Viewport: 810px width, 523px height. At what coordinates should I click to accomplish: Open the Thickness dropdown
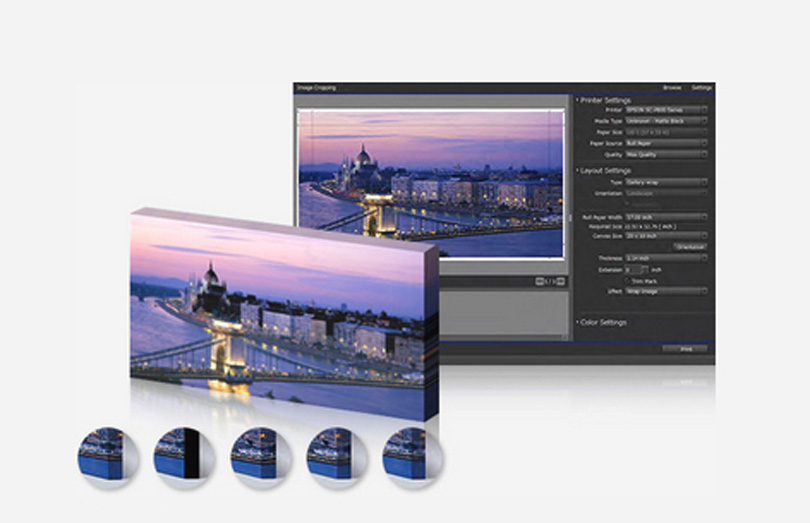click(x=666, y=258)
